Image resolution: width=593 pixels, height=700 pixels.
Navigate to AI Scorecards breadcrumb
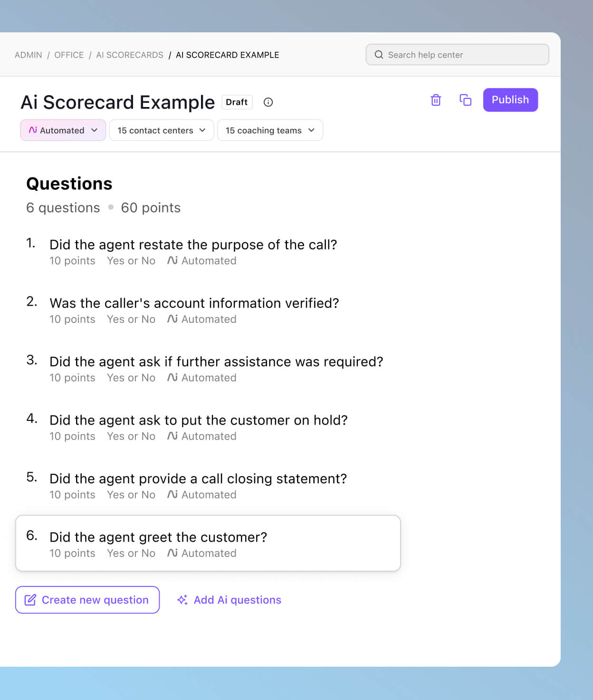[x=129, y=55]
